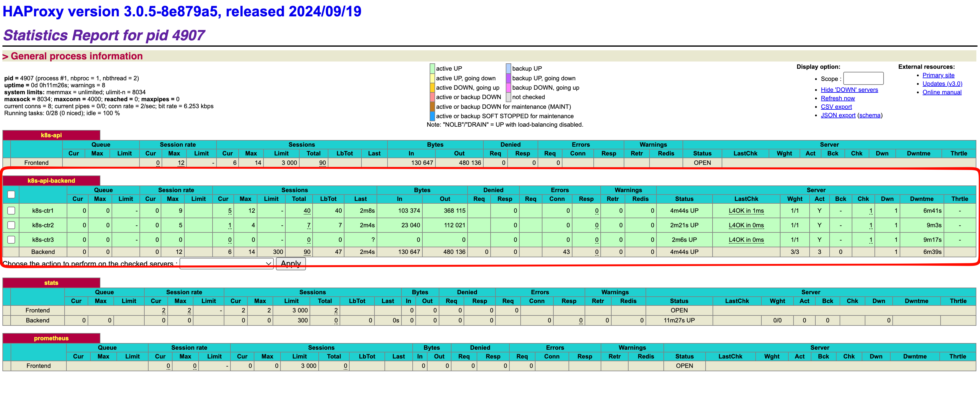Click the Scope input field

tap(863, 79)
